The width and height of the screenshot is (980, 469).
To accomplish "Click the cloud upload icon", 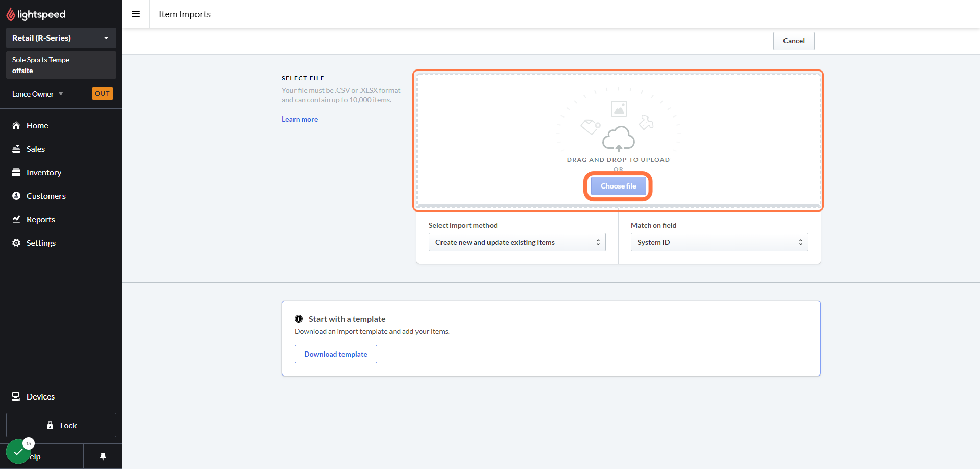I will (x=619, y=139).
